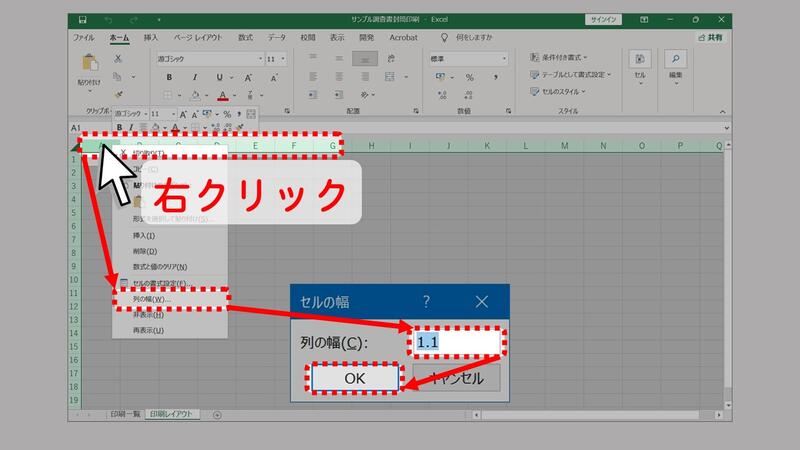Click the ribbon Borders icon
Image resolution: width=800 pixels, height=450 pixels.
(x=167, y=95)
